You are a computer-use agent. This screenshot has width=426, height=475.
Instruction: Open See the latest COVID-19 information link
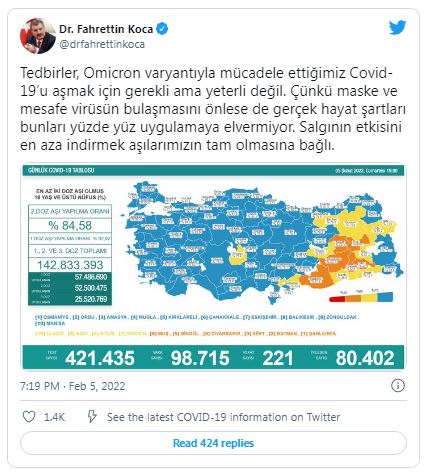223,417
